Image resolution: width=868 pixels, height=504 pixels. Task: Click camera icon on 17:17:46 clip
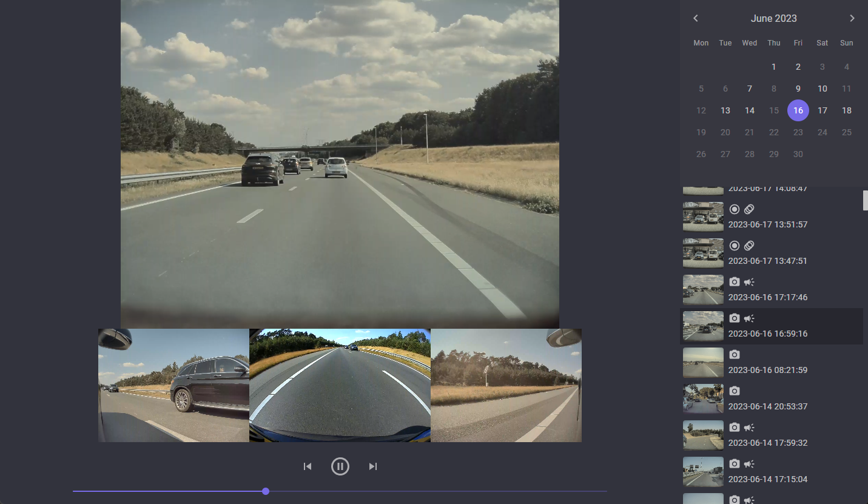[x=735, y=282]
